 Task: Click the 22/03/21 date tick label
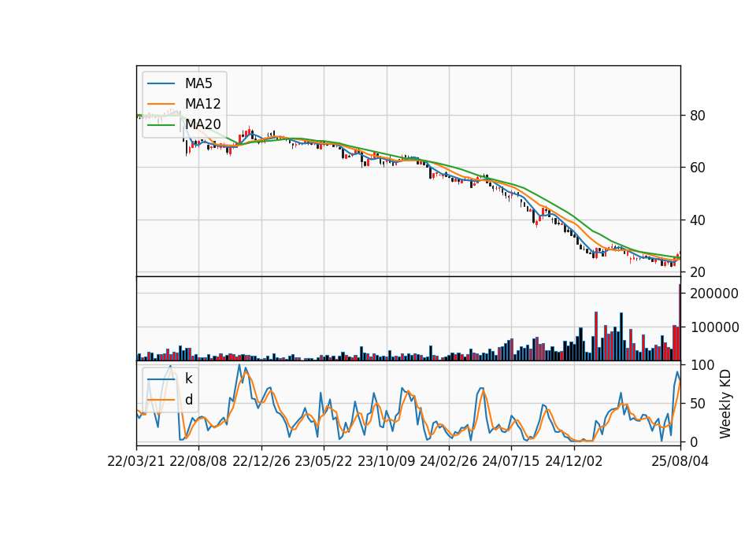tap(136, 461)
